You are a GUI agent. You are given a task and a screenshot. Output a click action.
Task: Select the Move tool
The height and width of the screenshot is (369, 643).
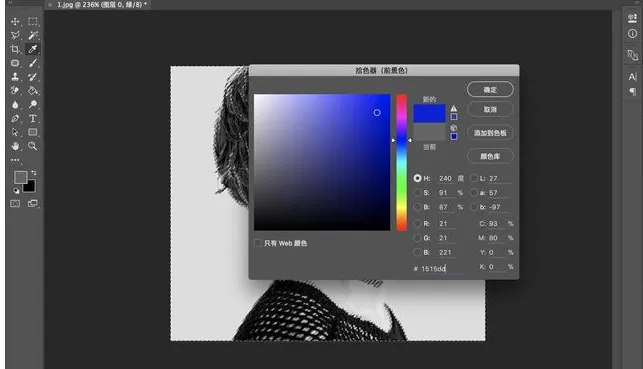(x=15, y=21)
